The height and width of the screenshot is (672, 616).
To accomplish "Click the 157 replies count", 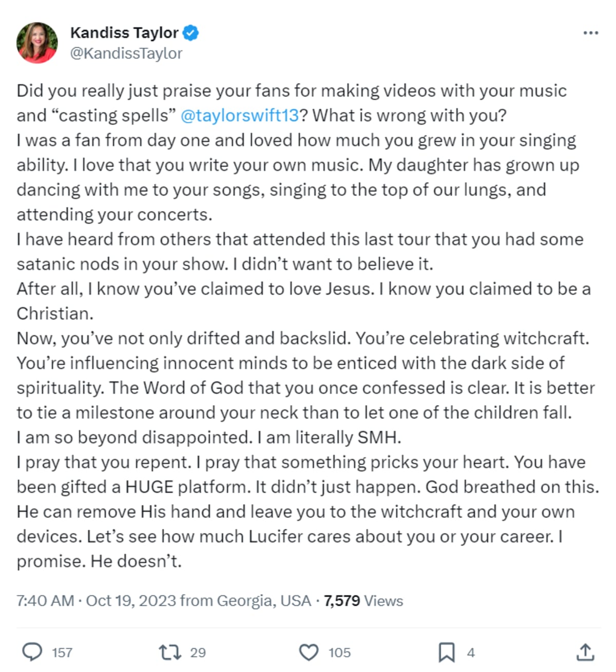I will [x=62, y=652].
